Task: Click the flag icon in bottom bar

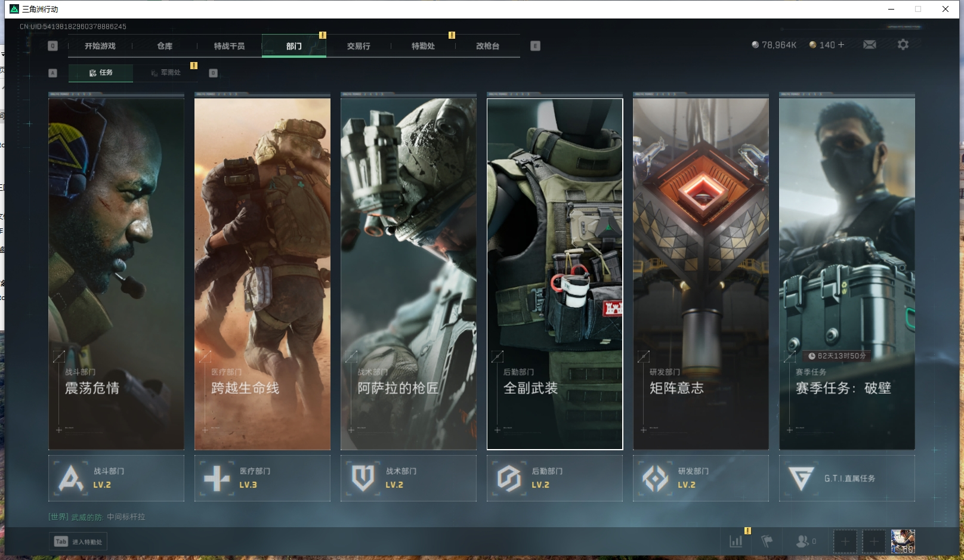Action: pyautogui.click(x=767, y=542)
